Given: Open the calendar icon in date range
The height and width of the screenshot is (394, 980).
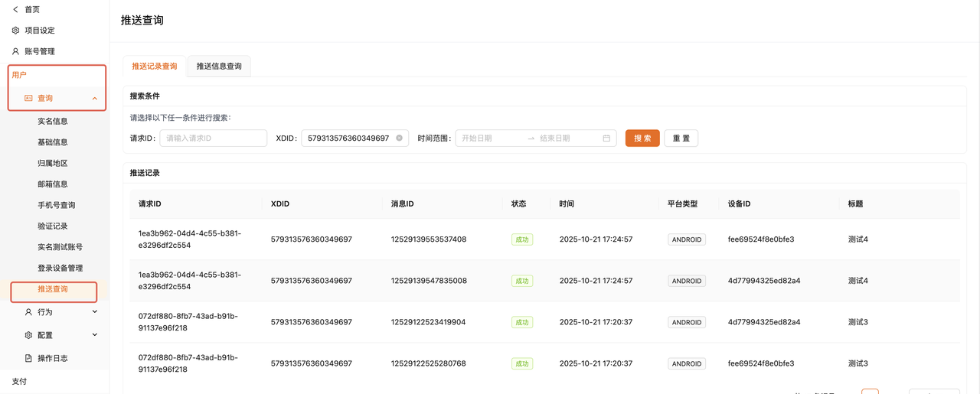Looking at the screenshot, I should [x=606, y=138].
